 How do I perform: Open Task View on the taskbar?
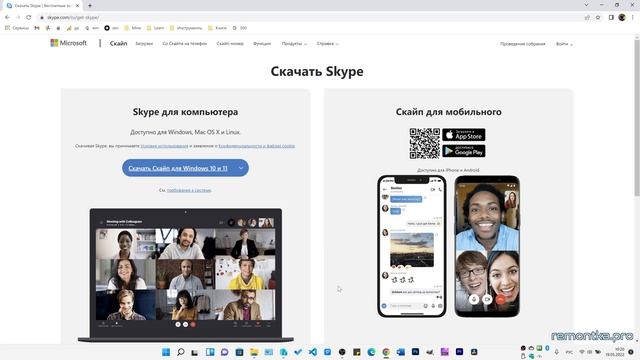[x=195, y=352]
